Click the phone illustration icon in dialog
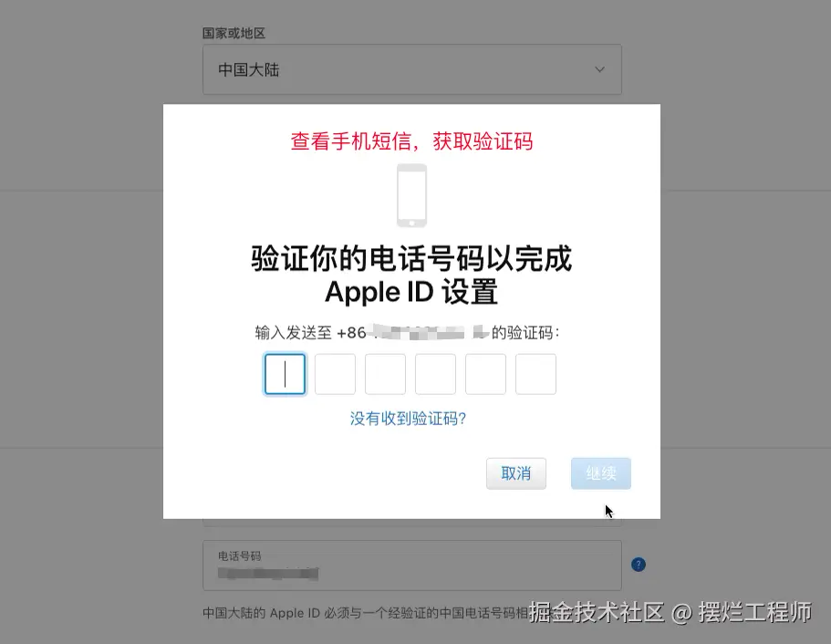 [x=411, y=195]
